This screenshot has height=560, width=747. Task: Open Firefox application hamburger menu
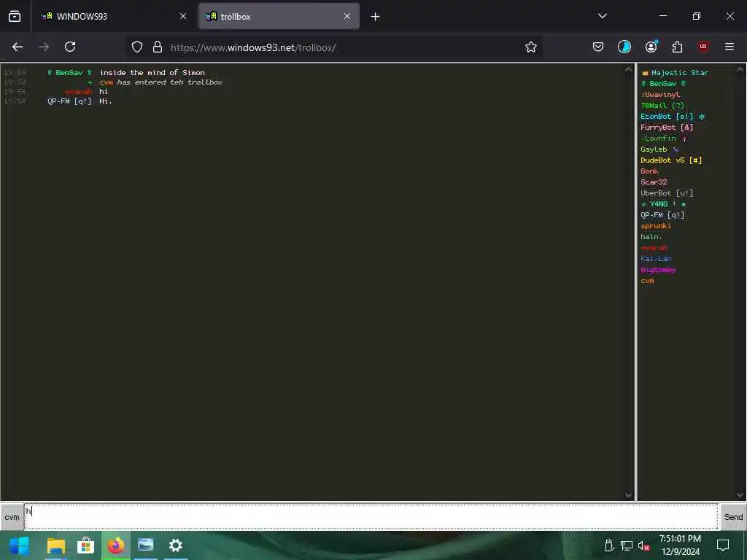point(729,47)
